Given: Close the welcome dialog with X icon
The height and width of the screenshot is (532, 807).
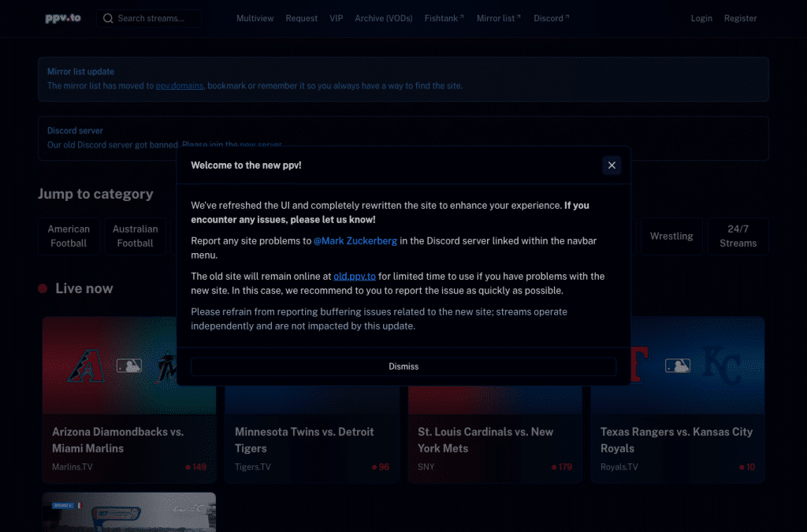Looking at the screenshot, I should 612,166.
